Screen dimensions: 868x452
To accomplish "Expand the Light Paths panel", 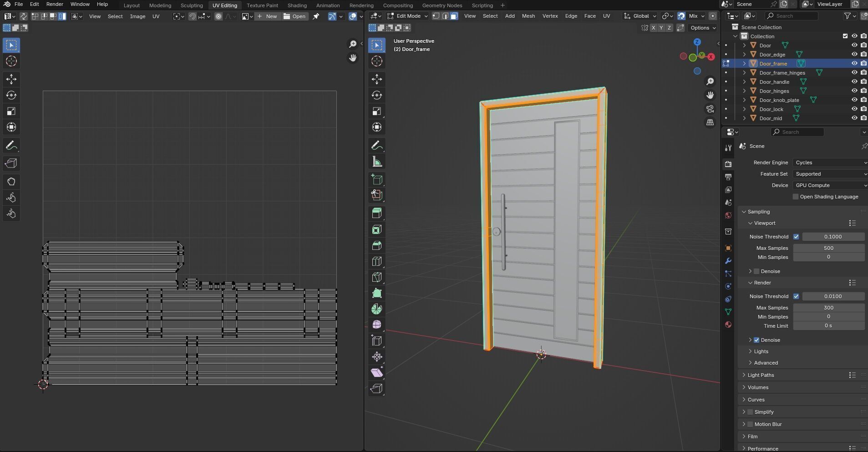I will click(761, 375).
